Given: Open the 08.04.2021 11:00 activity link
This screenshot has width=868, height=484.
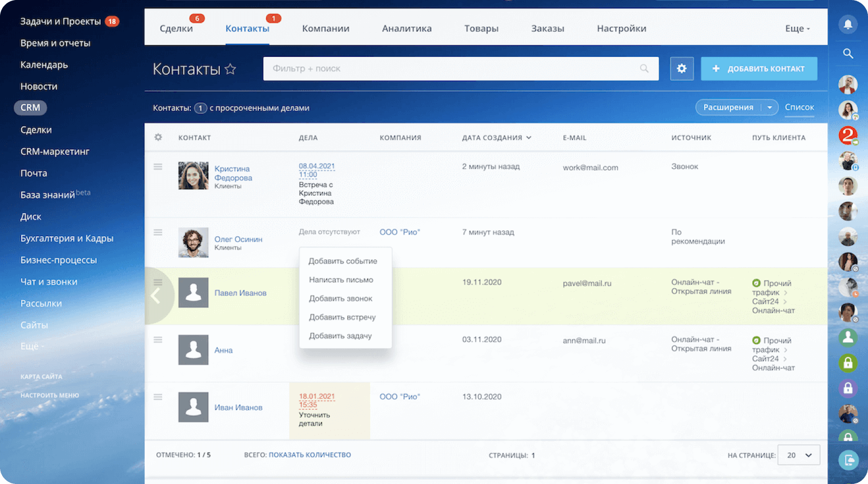Looking at the screenshot, I should pos(317,170).
